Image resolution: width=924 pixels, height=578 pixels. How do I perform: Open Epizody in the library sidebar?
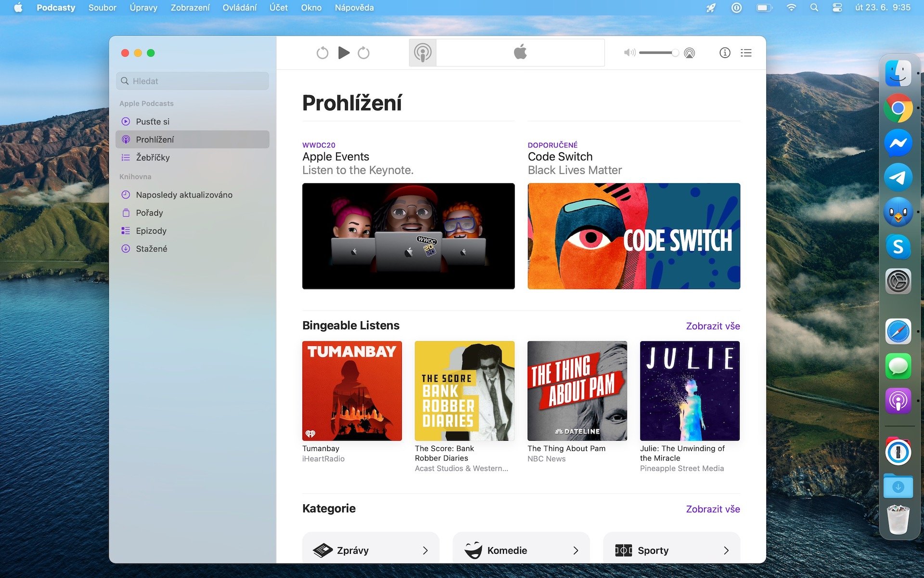point(192,231)
